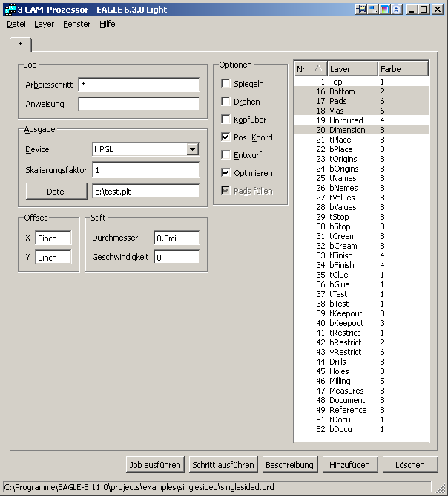Click the Geschwindigkeit input field

[x=177, y=258]
